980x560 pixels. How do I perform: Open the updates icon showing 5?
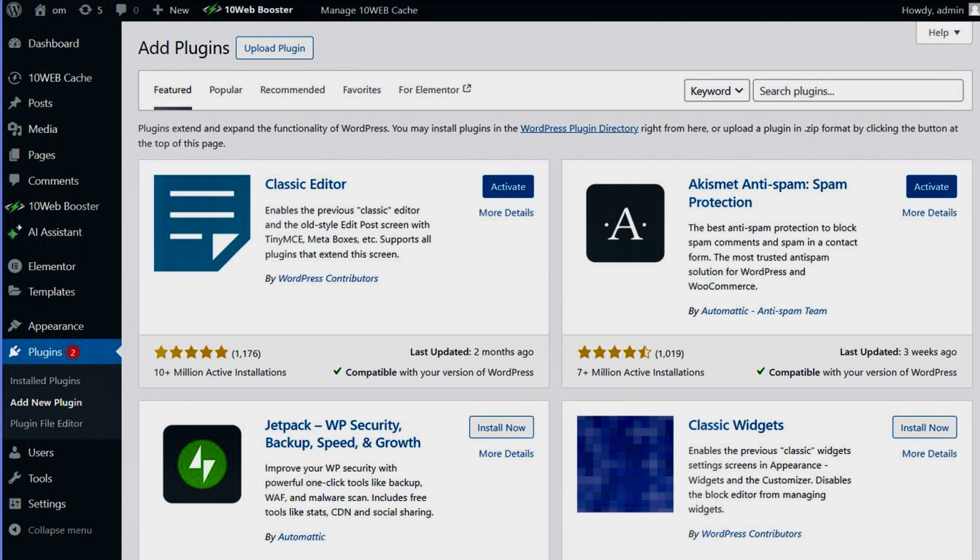tap(85, 10)
